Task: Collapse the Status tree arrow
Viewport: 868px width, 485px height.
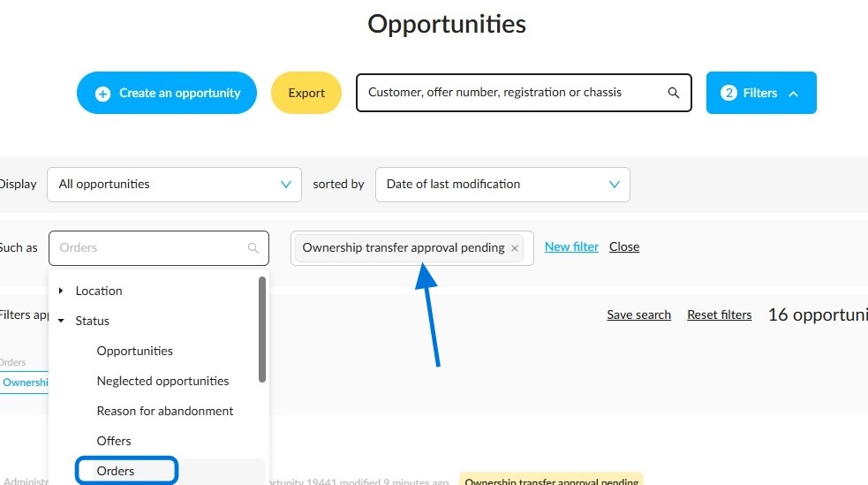Action: (61, 321)
